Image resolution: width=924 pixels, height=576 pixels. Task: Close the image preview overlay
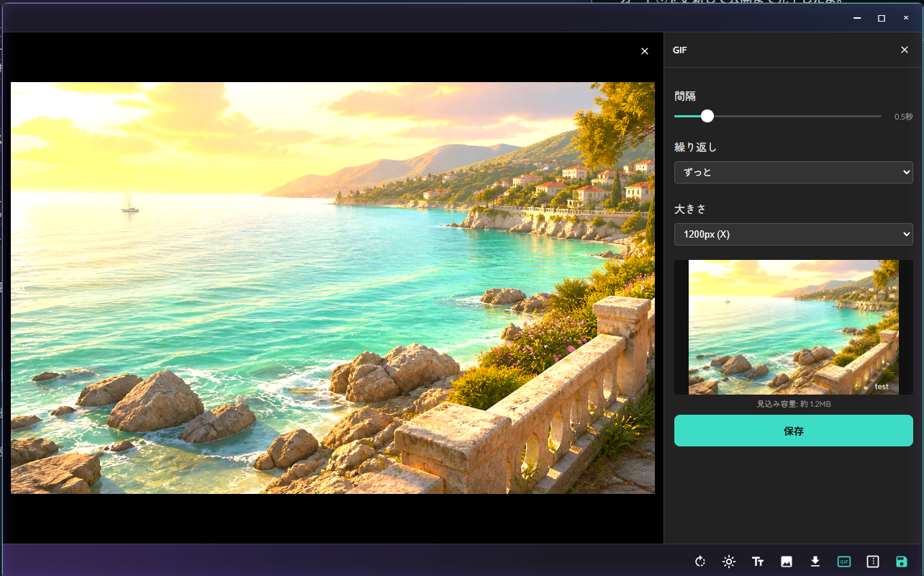click(645, 51)
